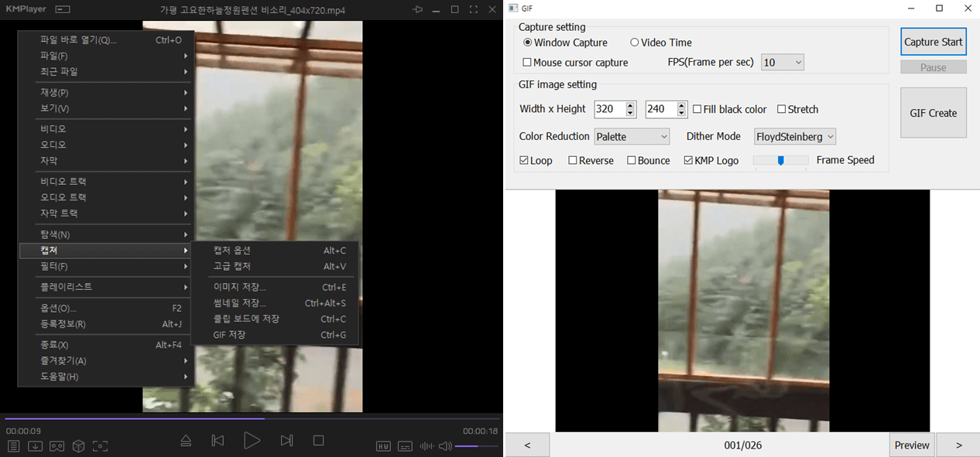Choose 고급 캡처 from the submenu
Image resolution: width=980 pixels, height=457 pixels.
[x=275, y=266]
